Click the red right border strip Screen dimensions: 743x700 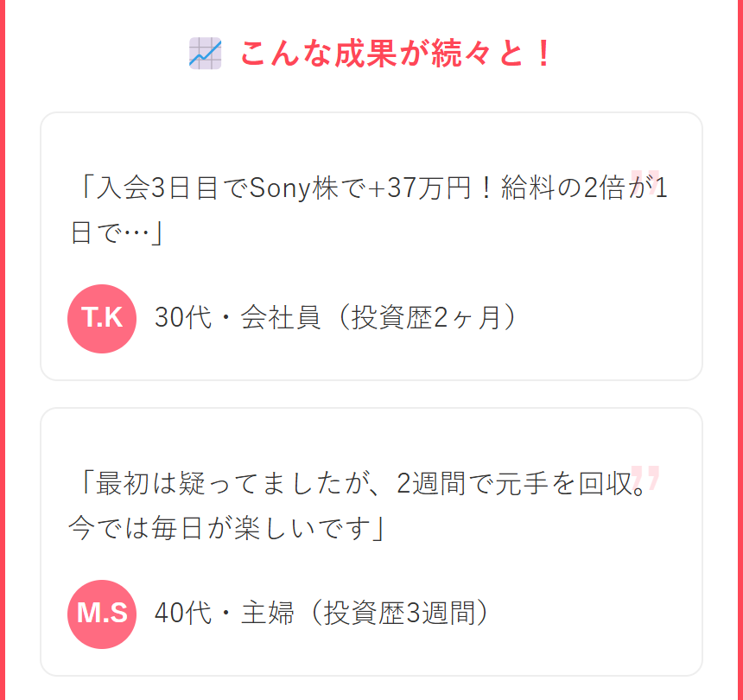740,350
